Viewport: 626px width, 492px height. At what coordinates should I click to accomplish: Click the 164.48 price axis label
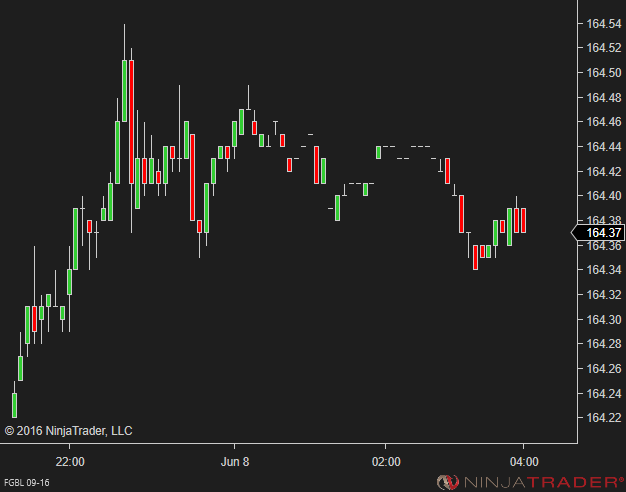coord(604,97)
